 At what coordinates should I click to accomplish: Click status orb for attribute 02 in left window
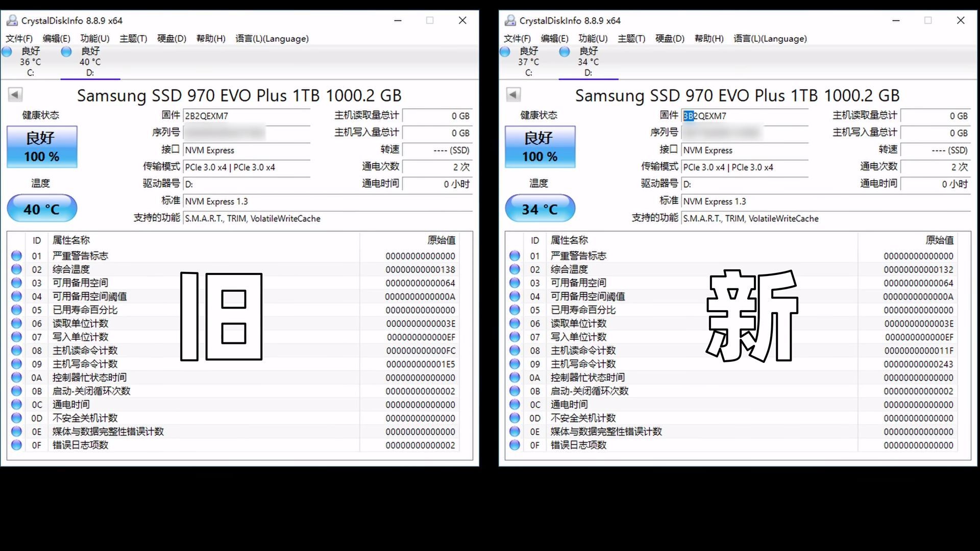click(16, 269)
